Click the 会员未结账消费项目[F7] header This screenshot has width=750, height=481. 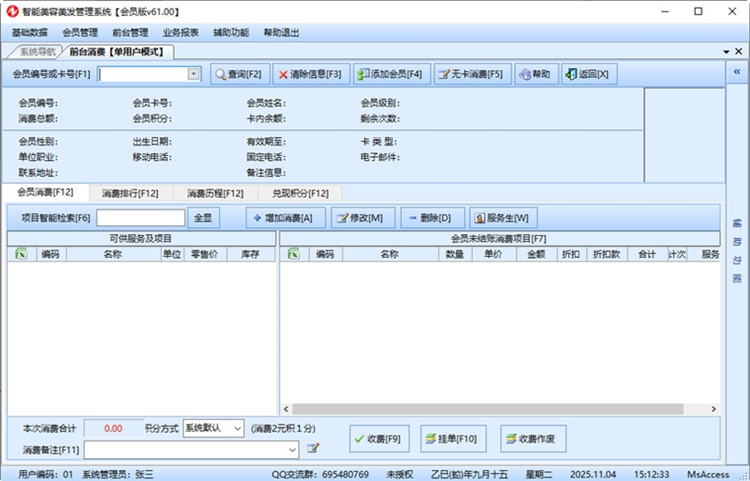coord(499,239)
